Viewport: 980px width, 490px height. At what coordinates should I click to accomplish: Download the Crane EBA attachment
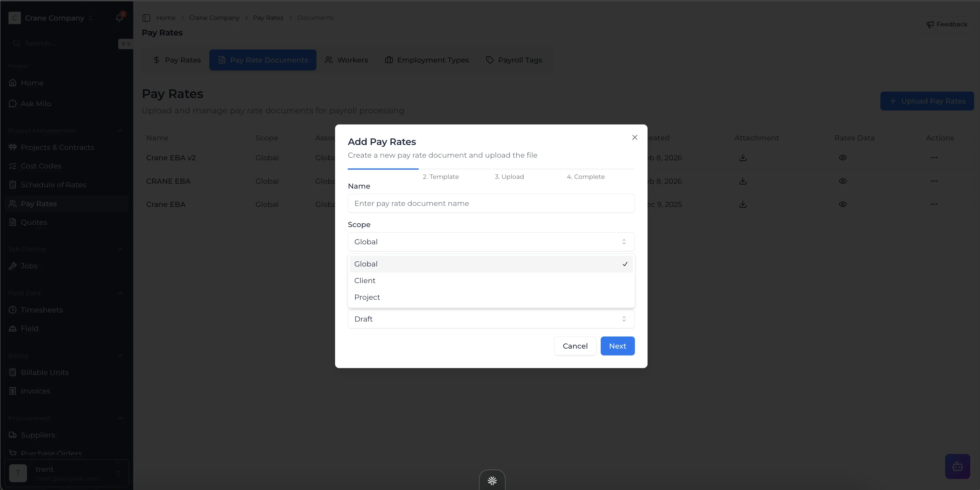coord(743,205)
